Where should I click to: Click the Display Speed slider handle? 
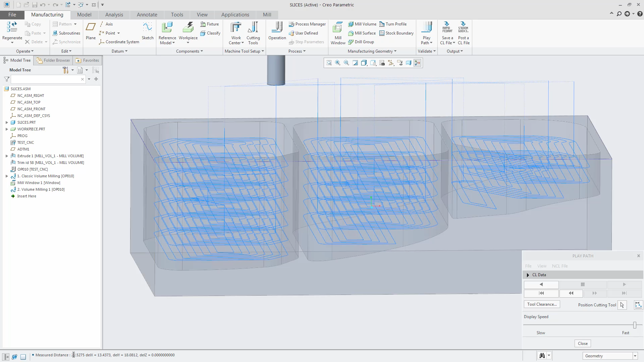pyautogui.click(x=635, y=325)
